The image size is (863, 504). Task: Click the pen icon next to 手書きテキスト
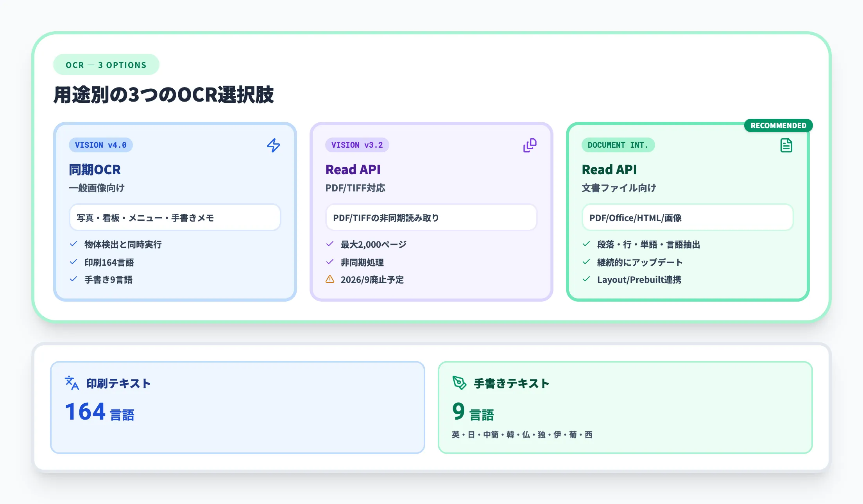tap(458, 383)
